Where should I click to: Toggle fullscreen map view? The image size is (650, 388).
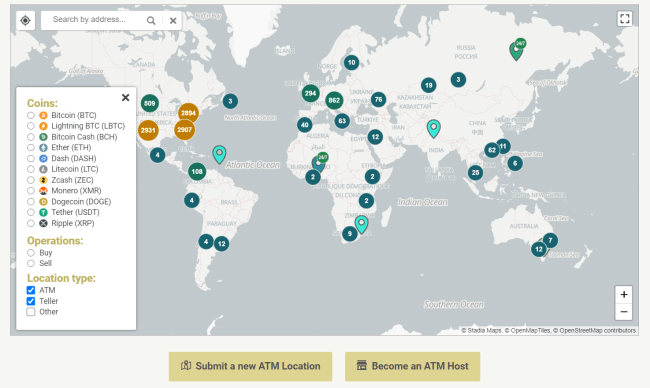click(x=624, y=19)
